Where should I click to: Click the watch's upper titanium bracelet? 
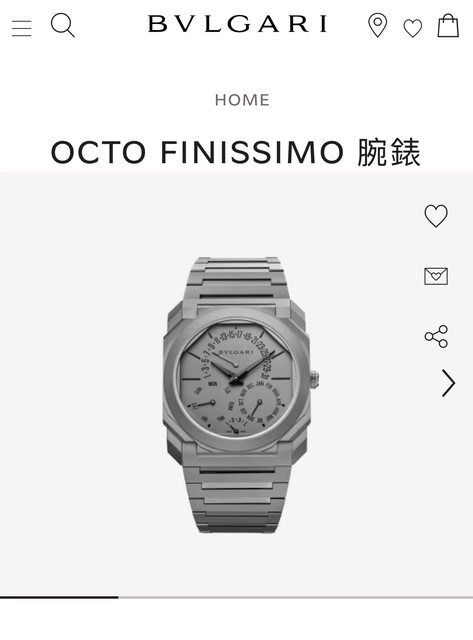pos(237,280)
